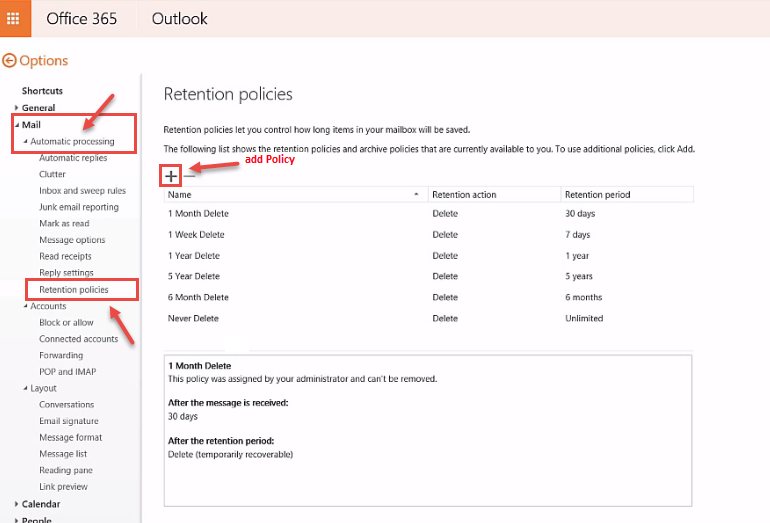Image resolution: width=770 pixels, height=523 pixels.
Task: Select the Never Delete policy row
Action: point(428,319)
